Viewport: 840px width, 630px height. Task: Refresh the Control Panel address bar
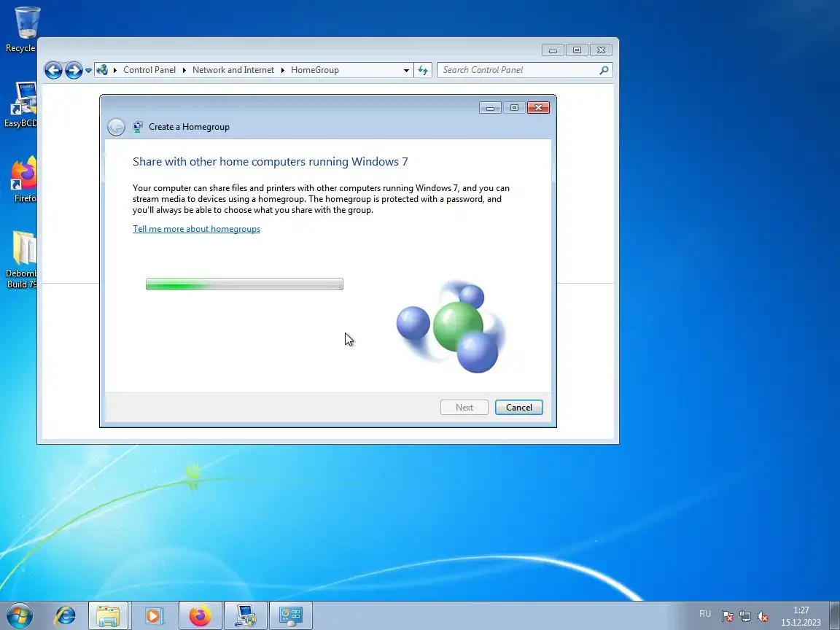(423, 70)
